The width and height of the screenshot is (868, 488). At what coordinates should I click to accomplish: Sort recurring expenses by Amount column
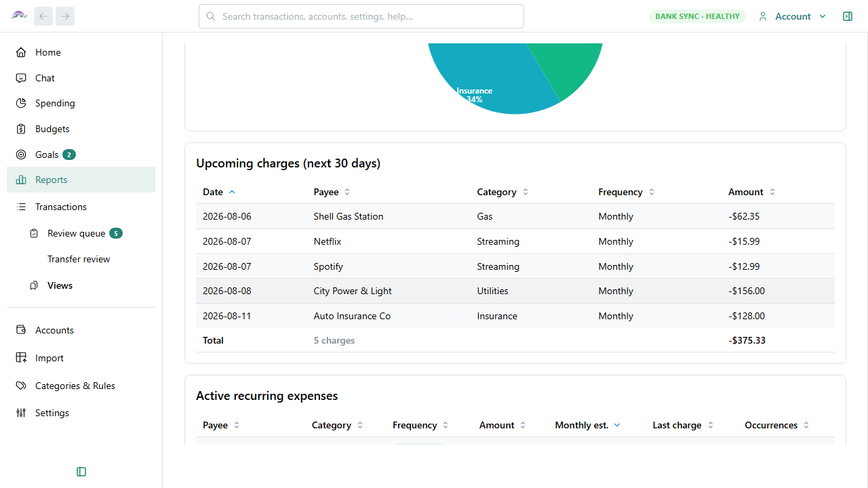tap(502, 425)
